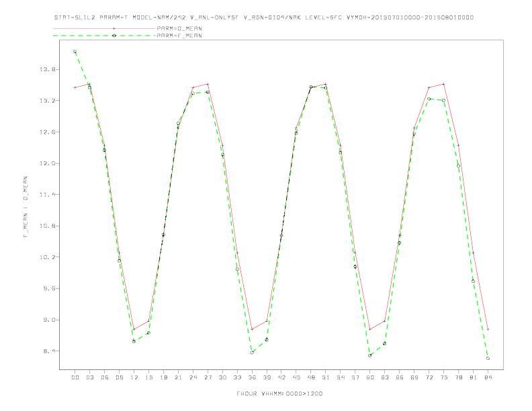Viewport: 532px width, 411px height.
Task: Pick the O_MEAN plus data point at hour 63
Action: coord(385,321)
